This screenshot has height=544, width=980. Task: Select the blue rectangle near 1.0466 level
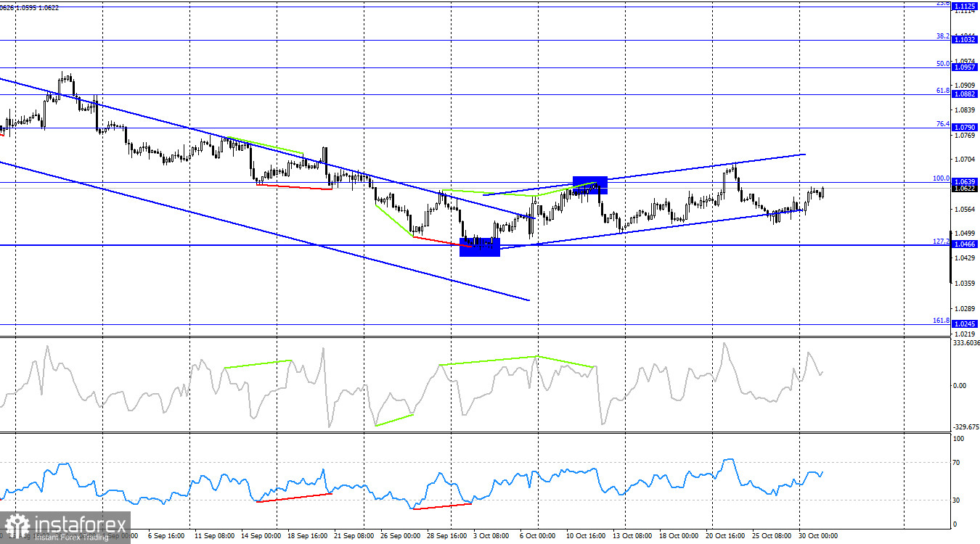[x=480, y=247]
